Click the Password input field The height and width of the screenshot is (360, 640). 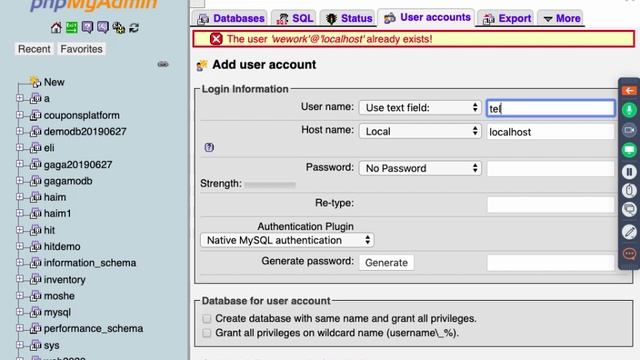[x=551, y=168]
